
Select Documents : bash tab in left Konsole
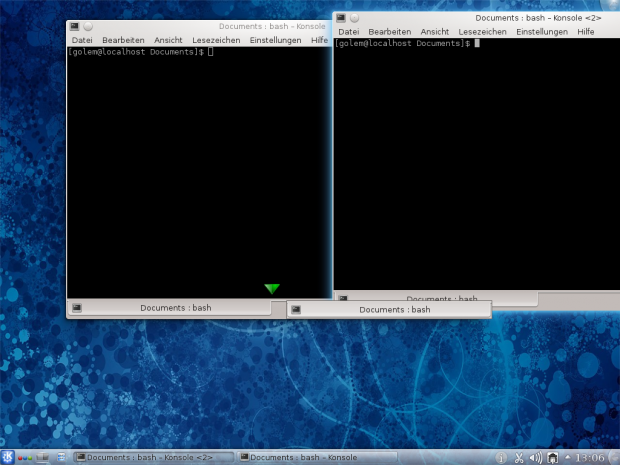click(175, 308)
